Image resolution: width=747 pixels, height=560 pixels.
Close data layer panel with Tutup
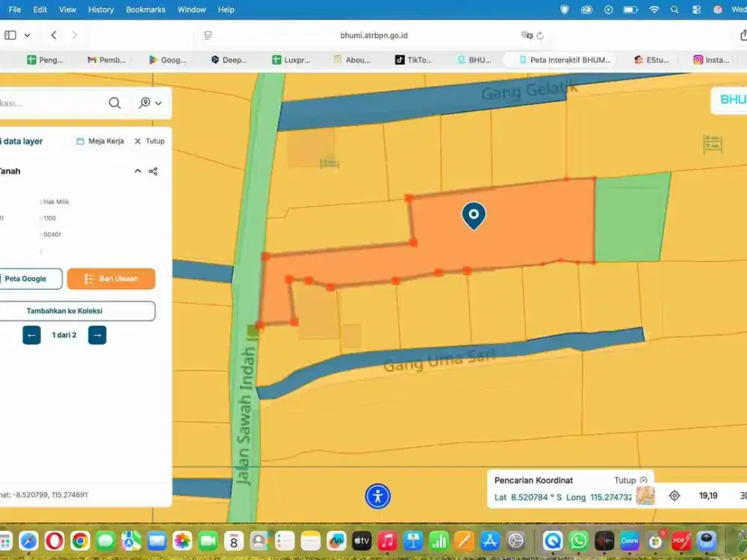click(x=149, y=141)
